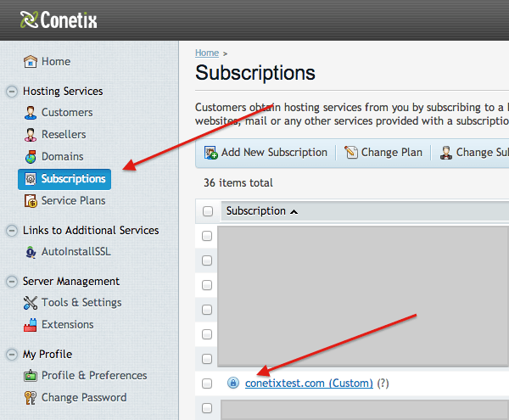Click the (?) help mark after conetixtest.com

(383, 384)
